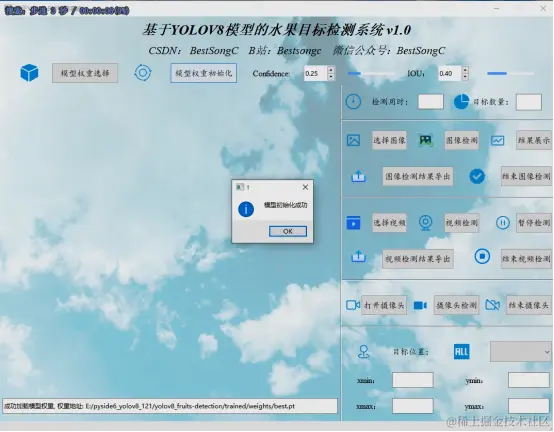This screenshot has width=554, height=432.
Task: Click the xmax input field
Action: 413,406
